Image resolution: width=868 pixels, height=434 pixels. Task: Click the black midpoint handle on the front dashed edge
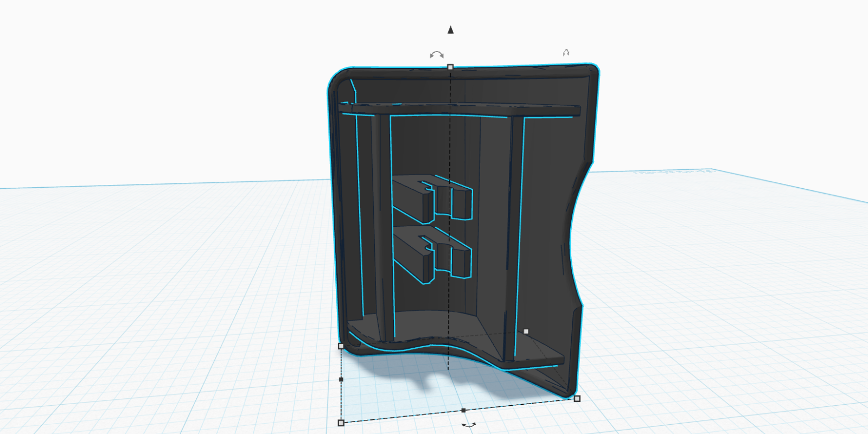click(463, 410)
